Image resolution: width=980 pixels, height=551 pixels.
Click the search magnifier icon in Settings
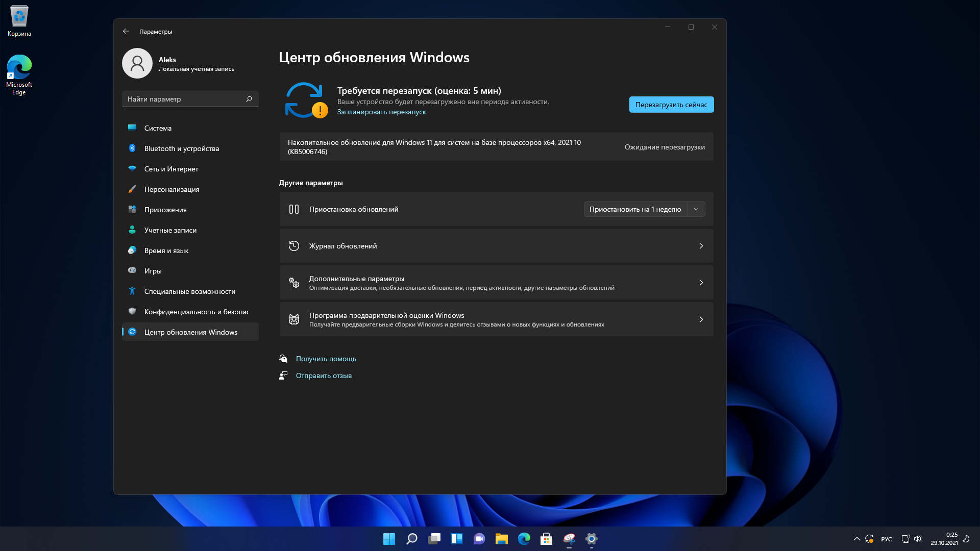tap(249, 99)
